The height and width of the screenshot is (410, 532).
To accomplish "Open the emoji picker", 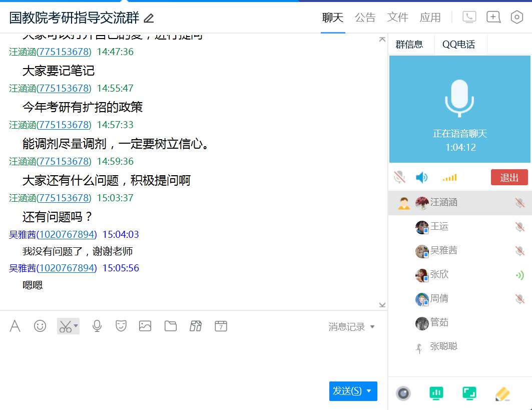I will coord(40,326).
